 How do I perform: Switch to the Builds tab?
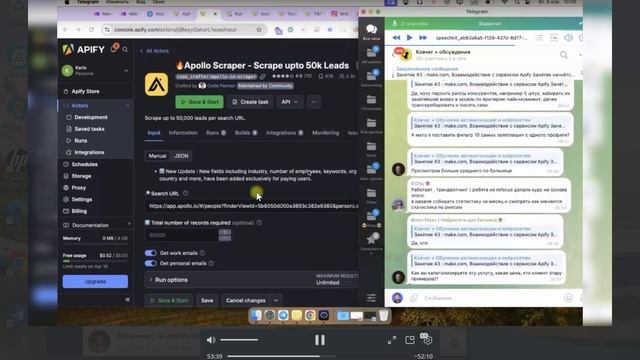click(x=246, y=133)
